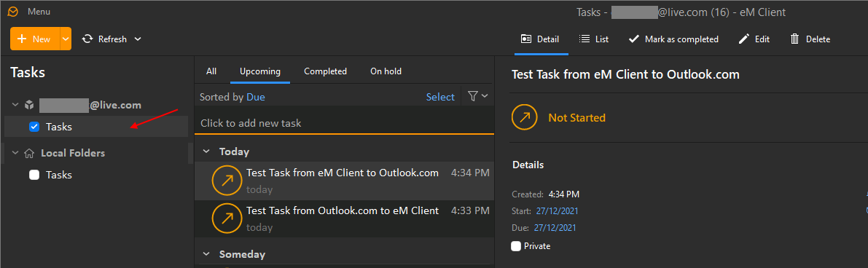Click the pencil Edit icon
The height and width of the screenshot is (268, 868).
click(744, 39)
